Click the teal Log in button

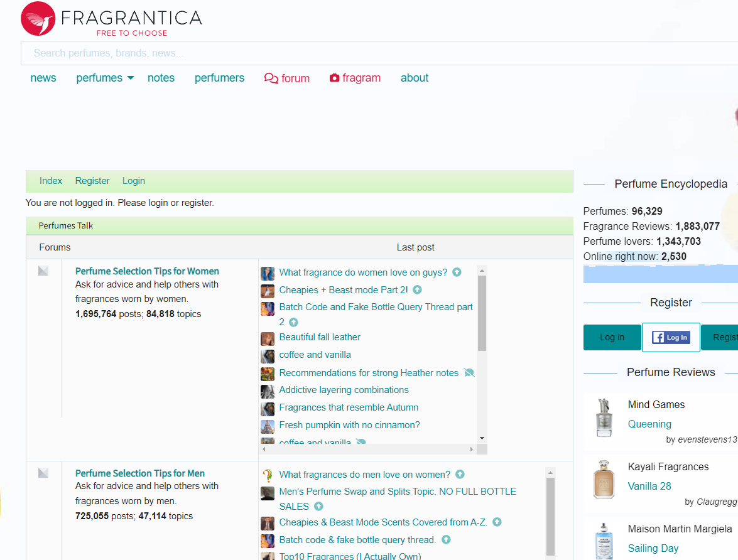pos(612,337)
